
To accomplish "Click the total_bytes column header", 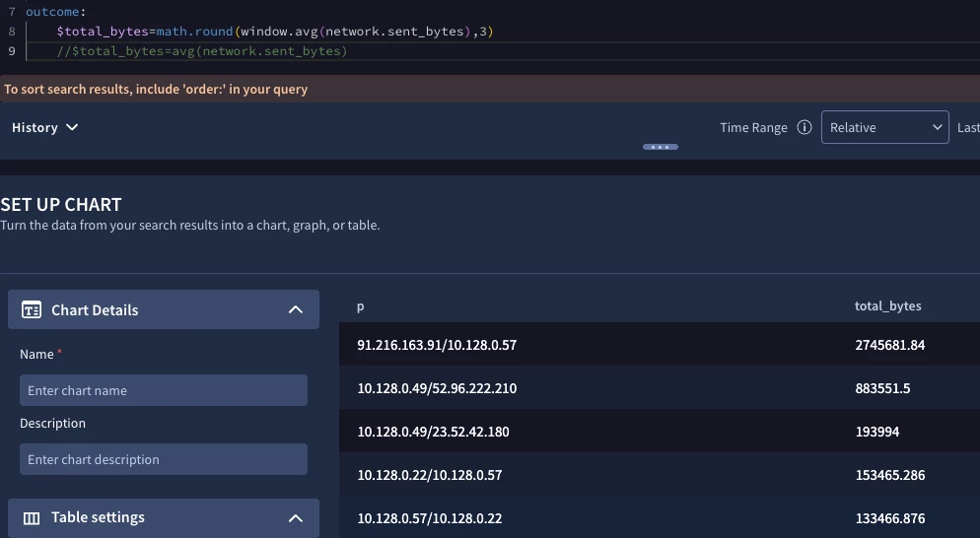I will 888,306.
